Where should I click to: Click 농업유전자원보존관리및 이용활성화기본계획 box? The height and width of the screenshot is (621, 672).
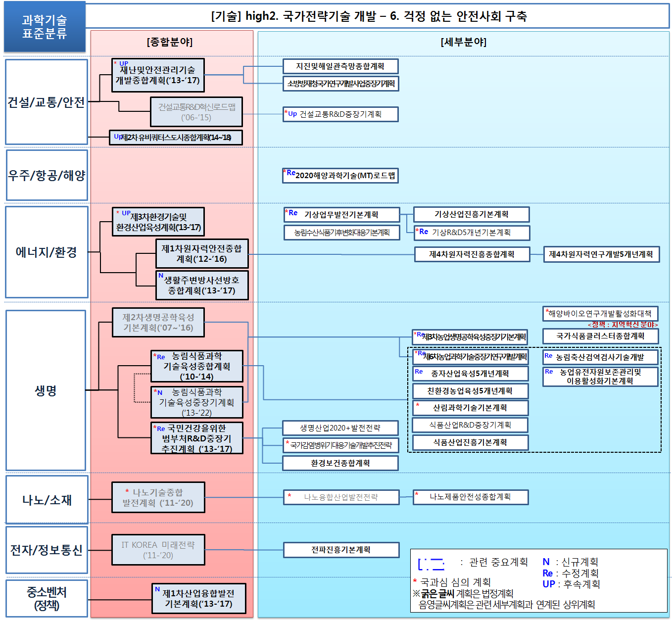[x=601, y=377]
